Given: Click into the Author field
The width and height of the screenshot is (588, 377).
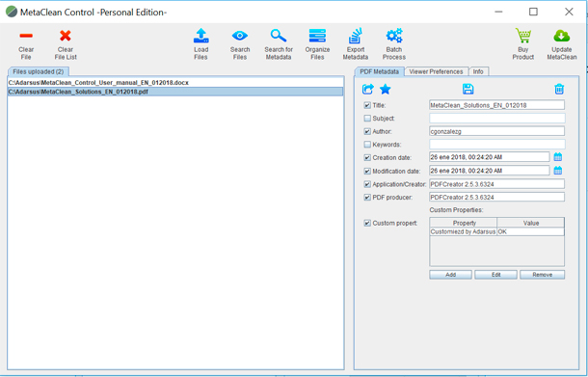Looking at the screenshot, I should pyautogui.click(x=496, y=131).
